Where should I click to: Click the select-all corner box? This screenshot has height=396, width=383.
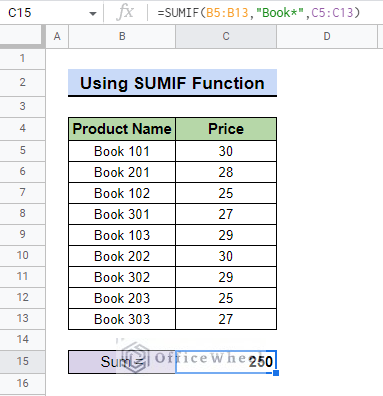22,36
